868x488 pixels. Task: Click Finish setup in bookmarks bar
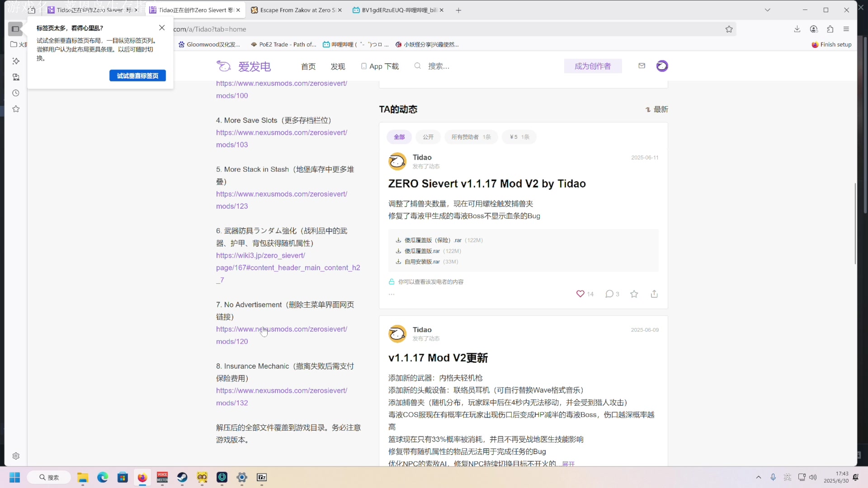831,44
